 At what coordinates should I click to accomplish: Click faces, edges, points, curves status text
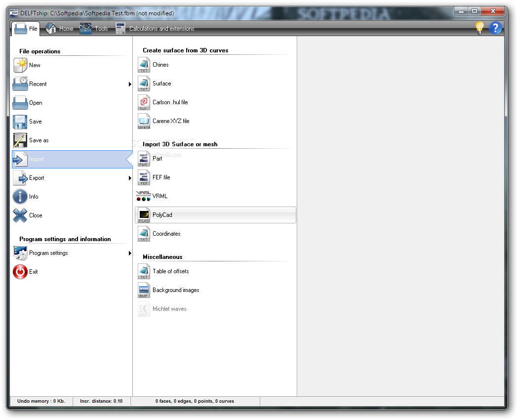(x=195, y=401)
